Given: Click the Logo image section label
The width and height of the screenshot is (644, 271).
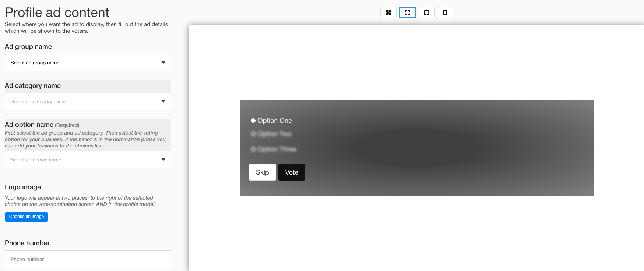Looking at the screenshot, I should [x=23, y=187].
